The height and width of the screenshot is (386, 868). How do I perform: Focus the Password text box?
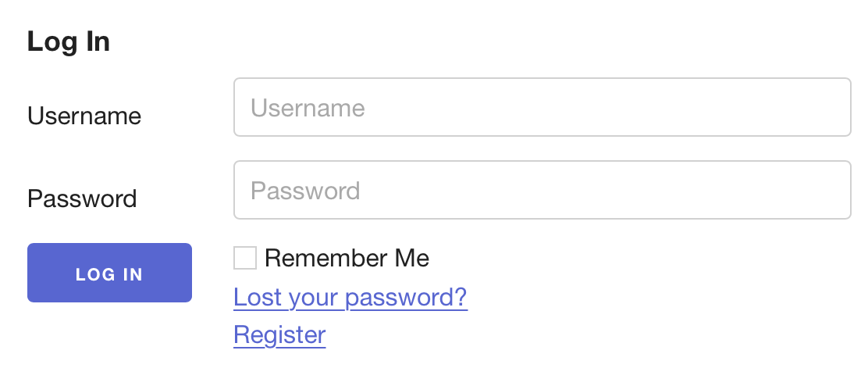pos(542,190)
